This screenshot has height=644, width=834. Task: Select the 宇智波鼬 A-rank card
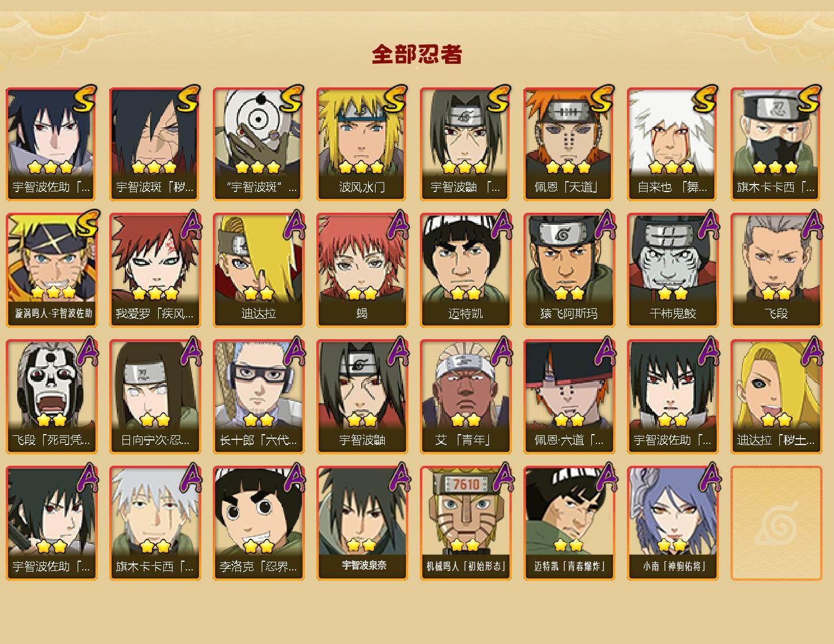(x=362, y=397)
